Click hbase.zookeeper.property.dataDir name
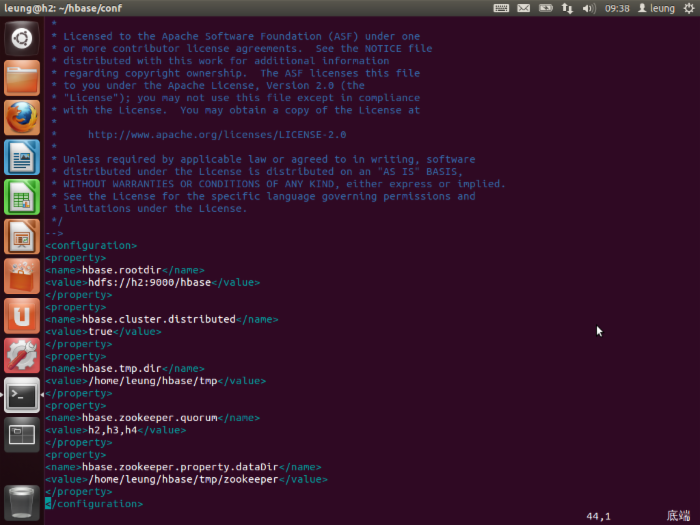The width and height of the screenshot is (700, 525). point(180,467)
